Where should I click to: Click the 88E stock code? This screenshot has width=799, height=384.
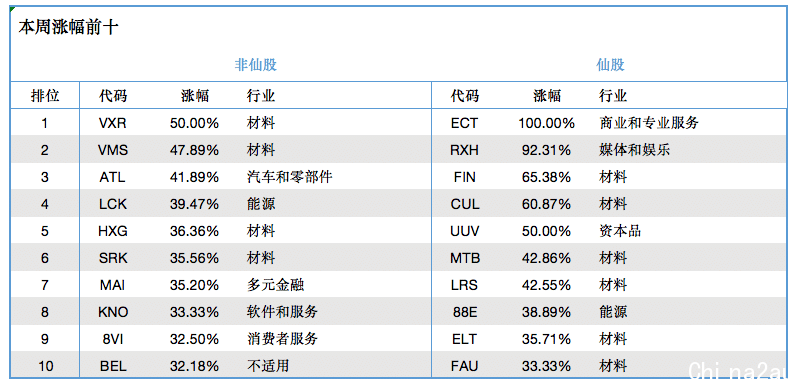point(464,312)
